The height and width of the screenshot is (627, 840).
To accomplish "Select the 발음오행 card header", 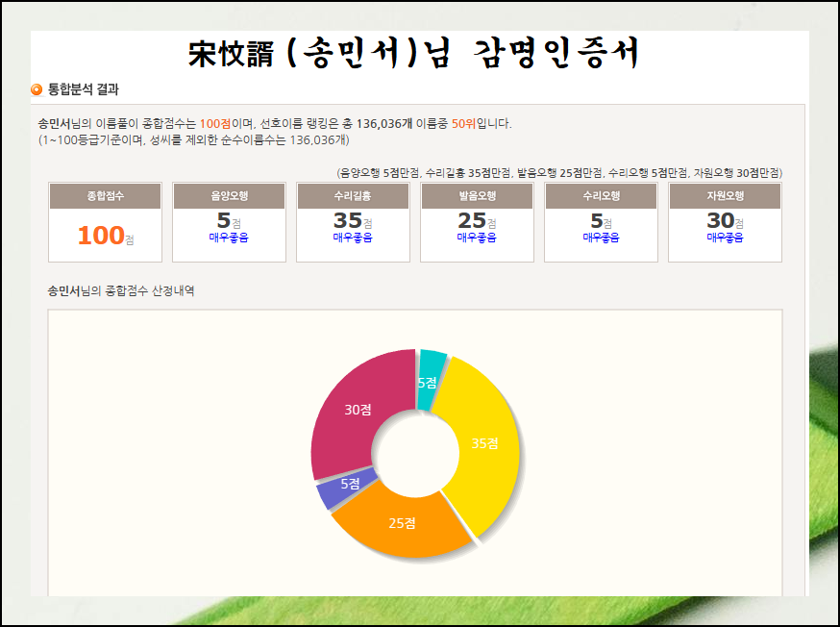I will [477, 195].
